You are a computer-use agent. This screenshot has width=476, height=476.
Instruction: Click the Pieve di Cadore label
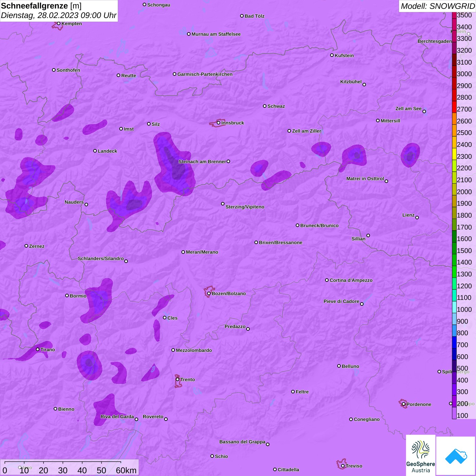(x=341, y=301)
